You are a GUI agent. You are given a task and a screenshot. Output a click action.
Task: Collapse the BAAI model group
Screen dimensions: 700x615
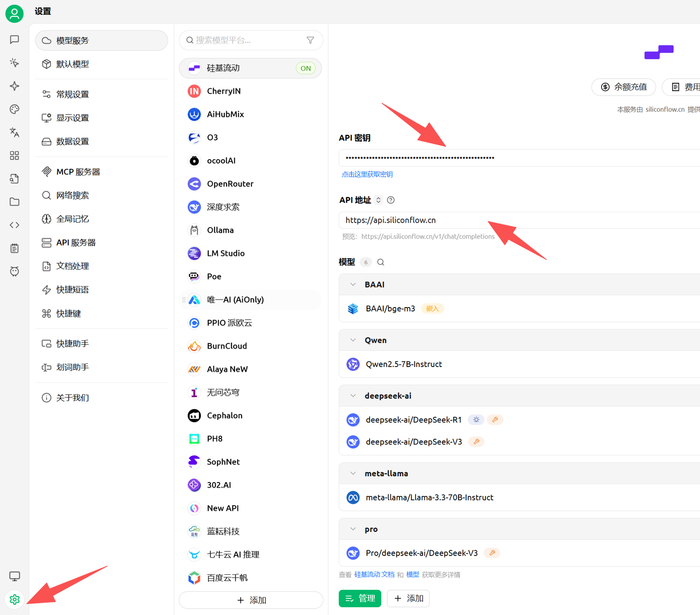pos(353,284)
